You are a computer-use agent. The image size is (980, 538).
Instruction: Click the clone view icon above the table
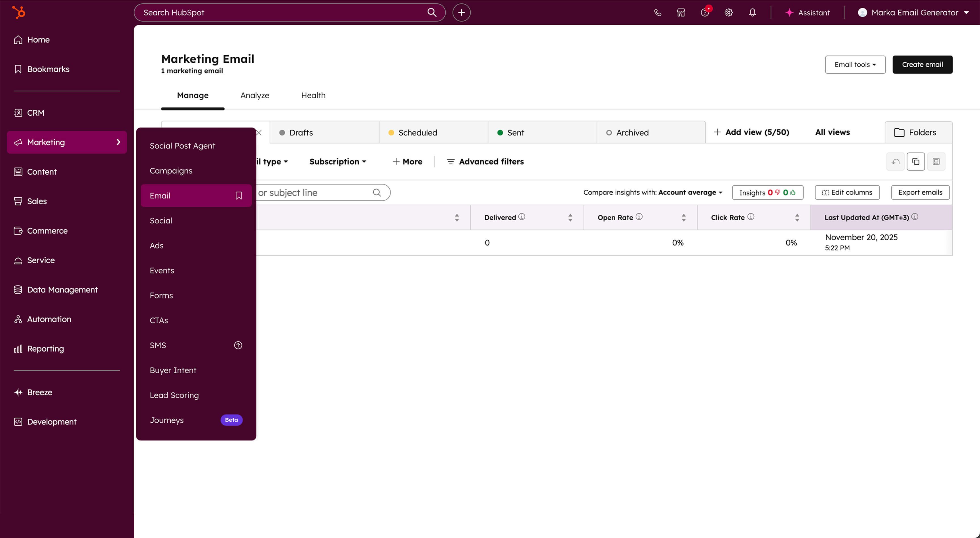[916, 162]
